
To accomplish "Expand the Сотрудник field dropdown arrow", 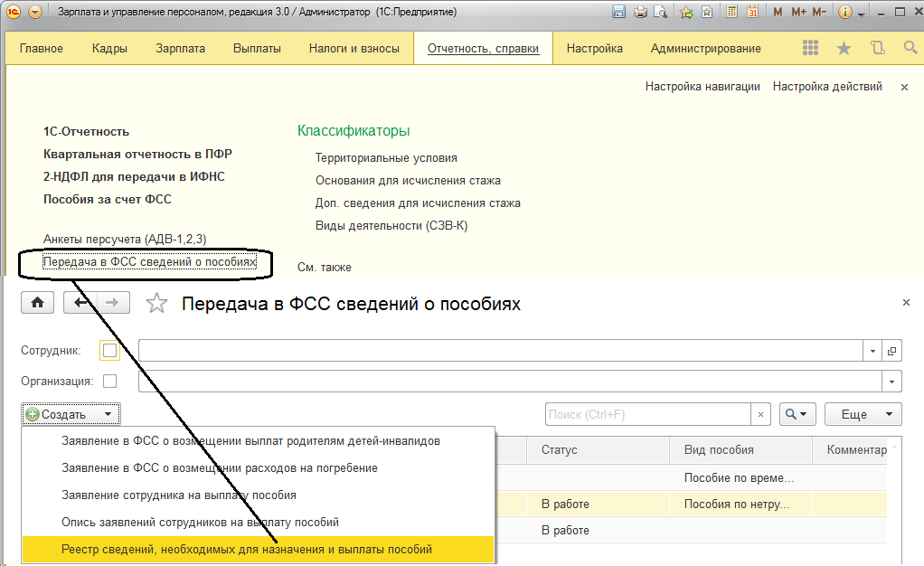I will point(873,351).
